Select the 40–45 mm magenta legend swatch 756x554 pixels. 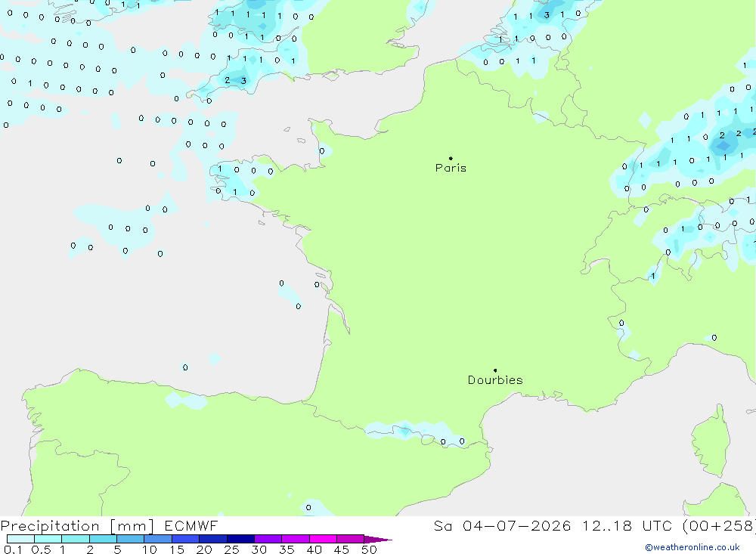click(x=323, y=539)
